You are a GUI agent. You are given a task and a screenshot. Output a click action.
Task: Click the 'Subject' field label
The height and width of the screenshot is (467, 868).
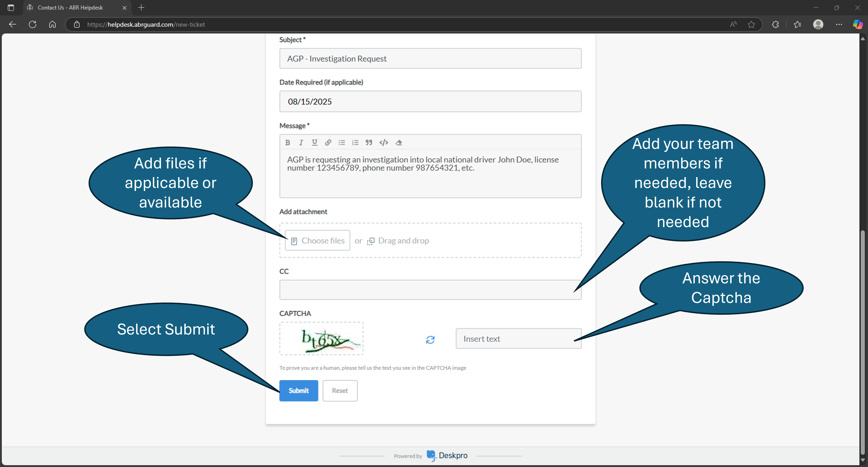pyautogui.click(x=292, y=40)
